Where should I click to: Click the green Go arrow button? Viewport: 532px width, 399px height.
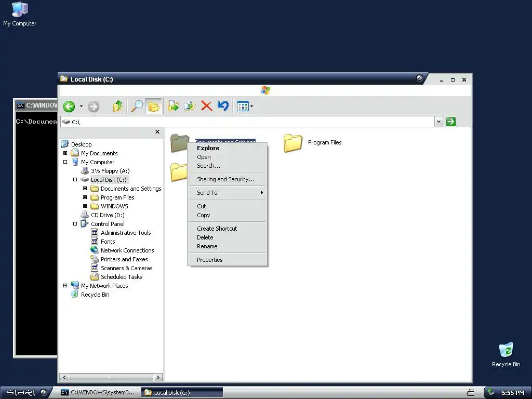coord(450,122)
